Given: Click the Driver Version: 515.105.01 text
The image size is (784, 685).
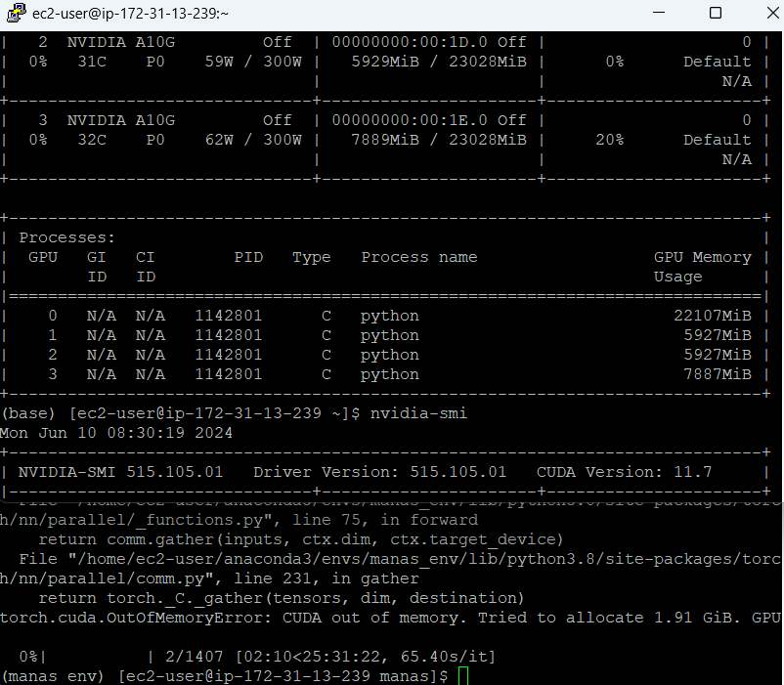Looking at the screenshot, I should pyautogui.click(x=379, y=472).
